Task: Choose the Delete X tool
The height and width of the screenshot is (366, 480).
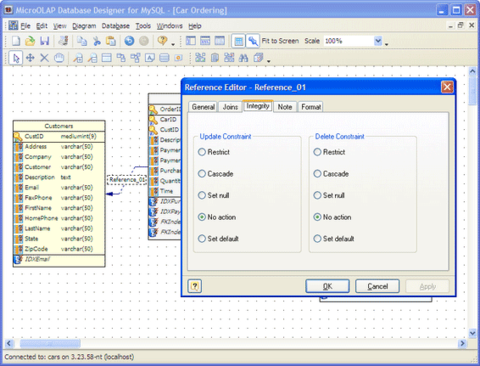Action: [x=44, y=58]
